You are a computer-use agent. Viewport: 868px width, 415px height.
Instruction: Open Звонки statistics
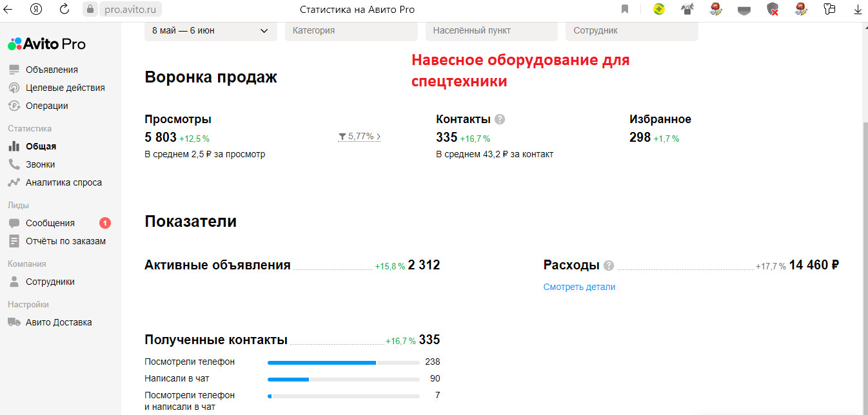pyautogui.click(x=40, y=164)
